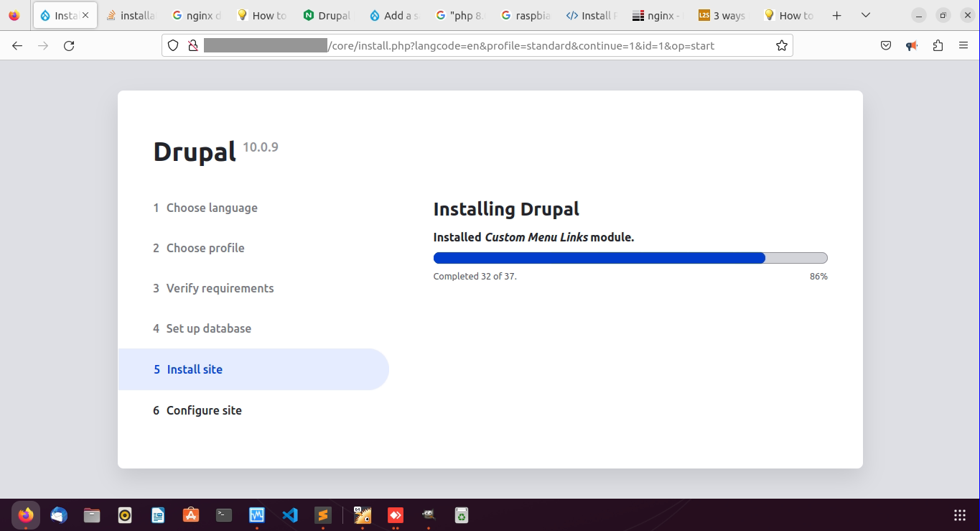Close the Drupal install tab
The height and width of the screenshot is (531, 980).
click(85, 15)
